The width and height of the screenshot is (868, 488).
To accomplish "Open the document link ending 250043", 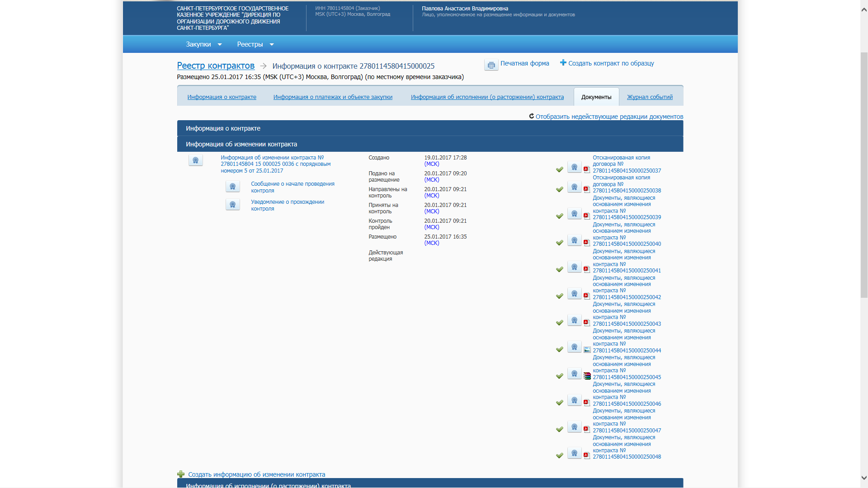I will pos(627,314).
